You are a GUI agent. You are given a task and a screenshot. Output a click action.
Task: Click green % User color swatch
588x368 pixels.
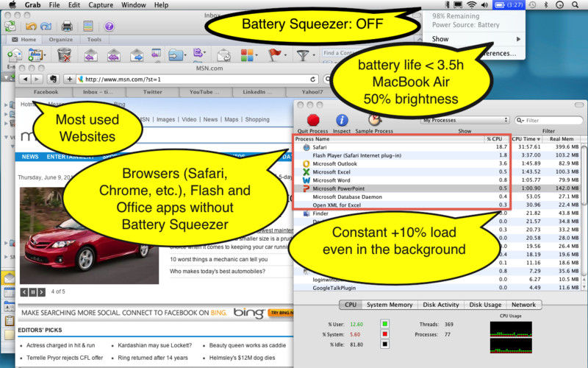pos(384,324)
